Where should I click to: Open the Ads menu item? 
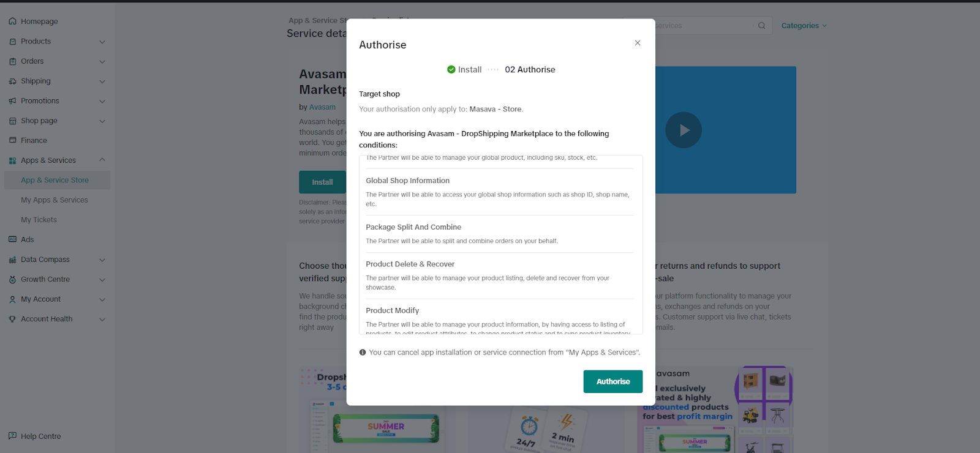click(28, 239)
